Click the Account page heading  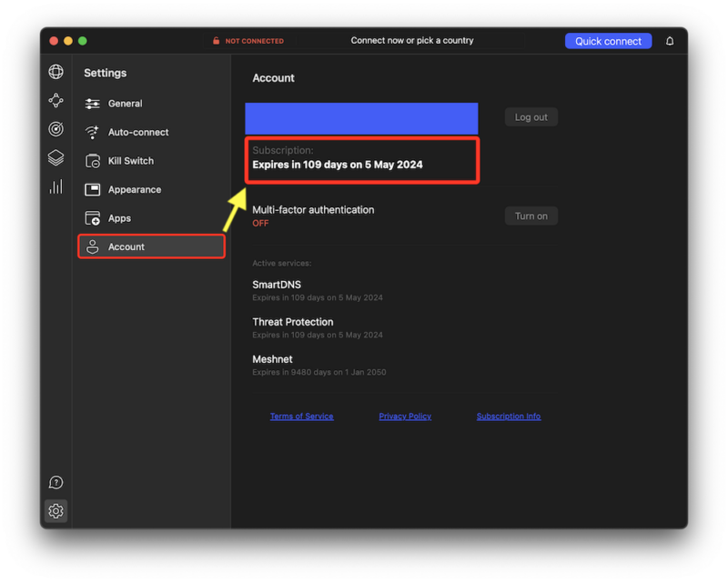tap(274, 78)
